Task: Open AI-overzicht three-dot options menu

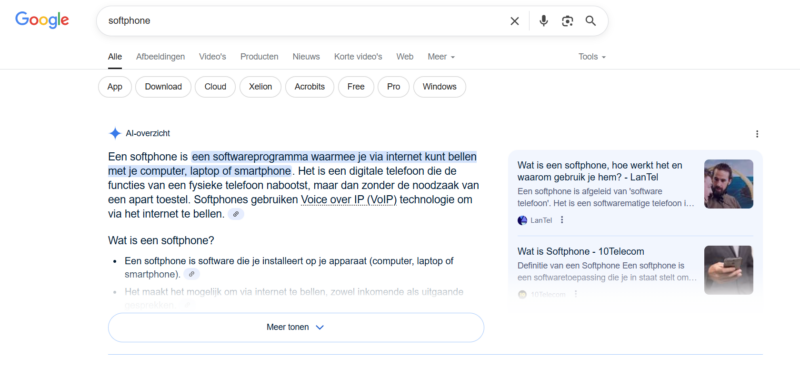Action: [x=757, y=134]
